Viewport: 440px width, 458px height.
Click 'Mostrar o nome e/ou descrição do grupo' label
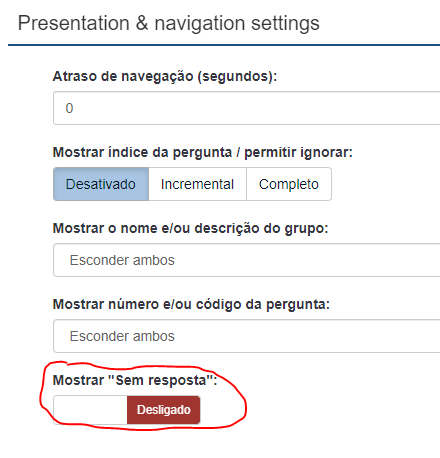(x=191, y=228)
